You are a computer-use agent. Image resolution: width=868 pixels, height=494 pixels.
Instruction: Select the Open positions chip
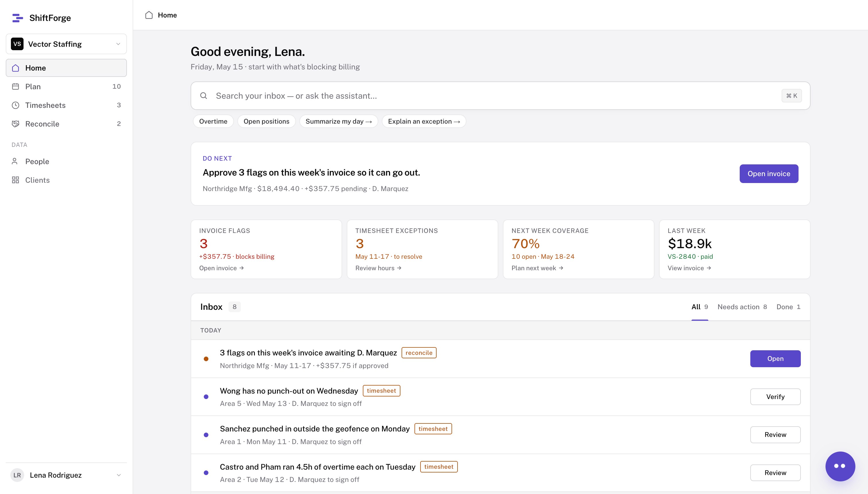(266, 121)
